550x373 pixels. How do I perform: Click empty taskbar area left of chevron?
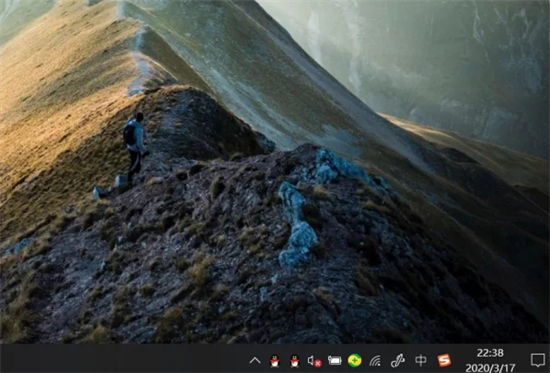123,359
